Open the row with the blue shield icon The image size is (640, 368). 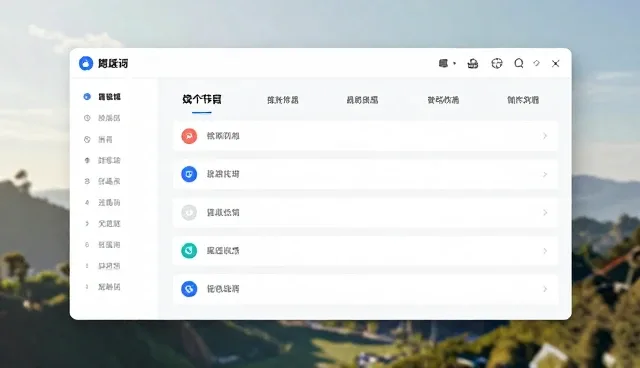[365, 174]
